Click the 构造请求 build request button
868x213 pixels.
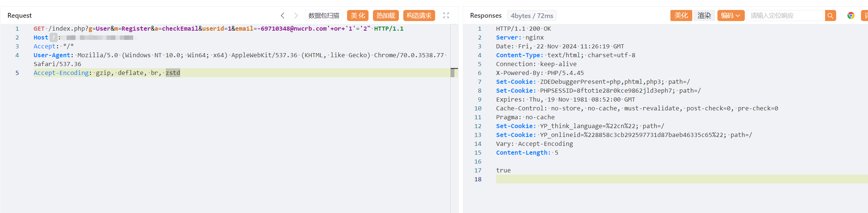tap(419, 16)
